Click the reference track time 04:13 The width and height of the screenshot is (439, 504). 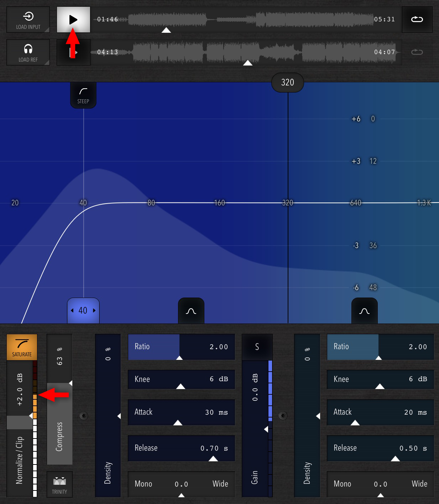108,52
